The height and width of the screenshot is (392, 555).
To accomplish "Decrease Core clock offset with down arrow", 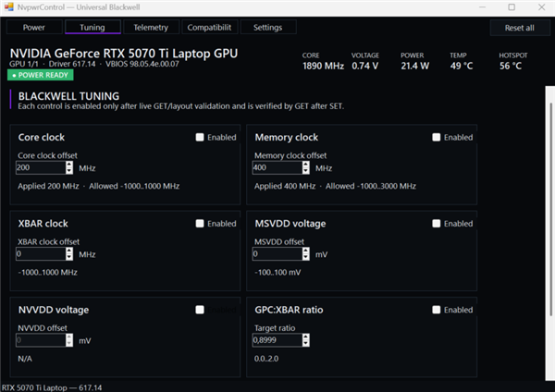I will 69,171.
